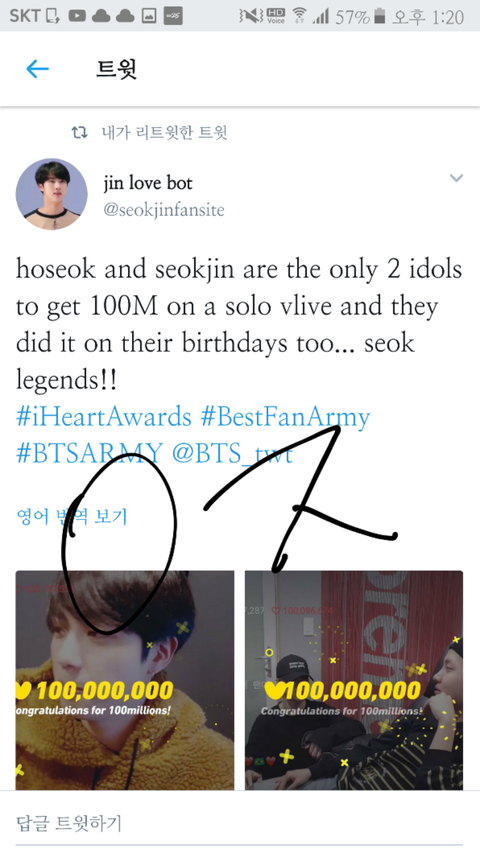Open the #BestFanArmy hashtag

(285, 417)
